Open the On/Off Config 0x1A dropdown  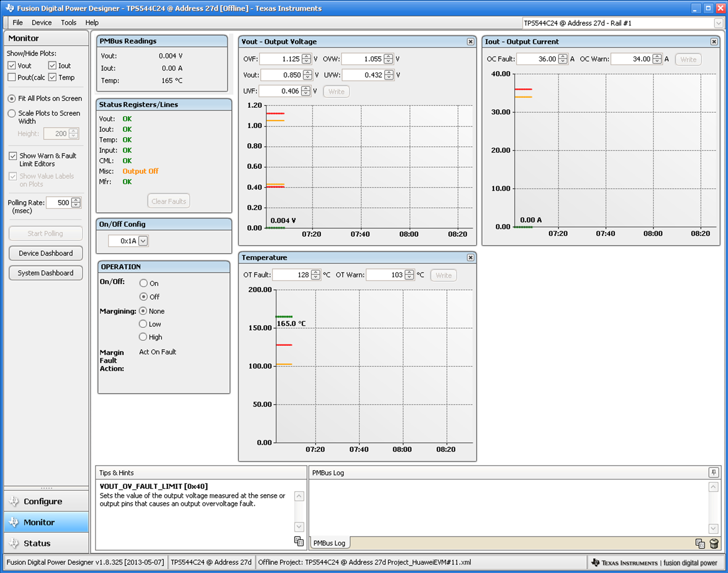coord(143,241)
